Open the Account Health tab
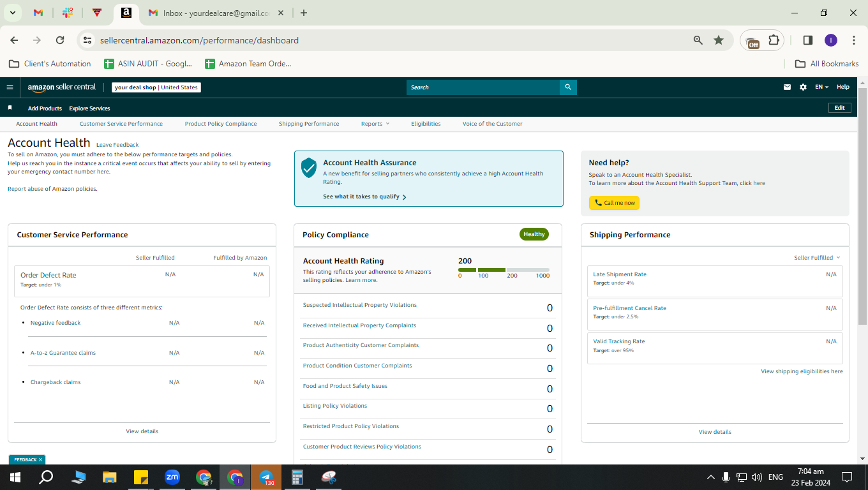The image size is (868, 490). tap(37, 124)
